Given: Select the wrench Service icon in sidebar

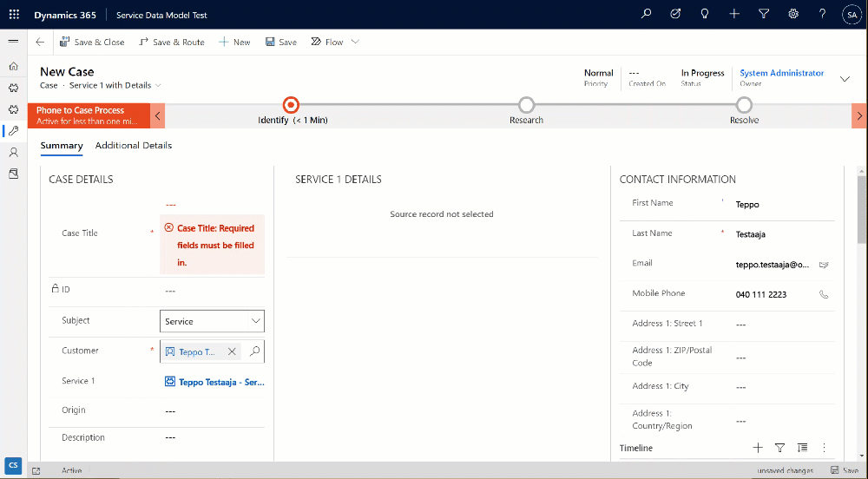Looking at the screenshot, I should pos(13,130).
